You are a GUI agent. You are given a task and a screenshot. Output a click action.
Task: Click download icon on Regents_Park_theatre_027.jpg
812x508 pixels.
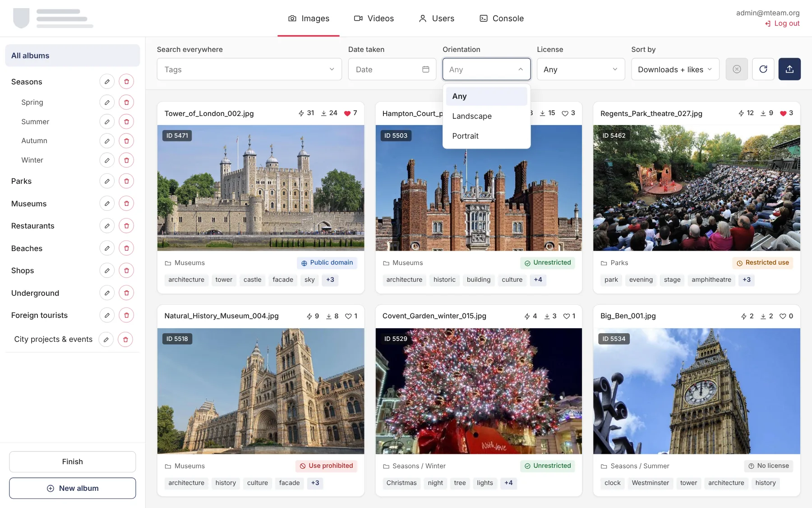click(x=763, y=113)
